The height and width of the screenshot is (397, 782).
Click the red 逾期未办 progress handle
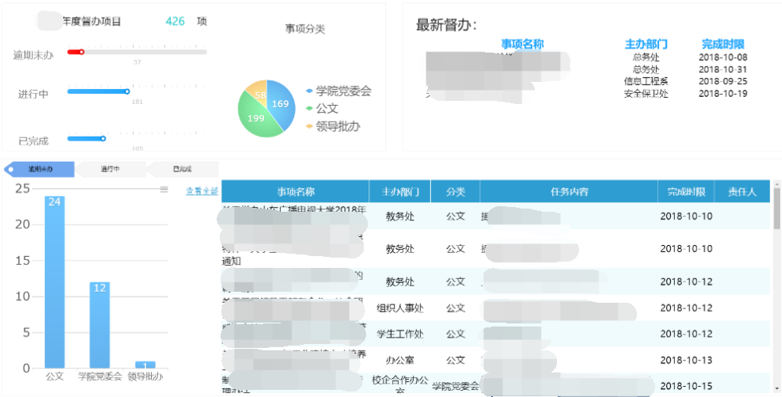(x=82, y=52)
